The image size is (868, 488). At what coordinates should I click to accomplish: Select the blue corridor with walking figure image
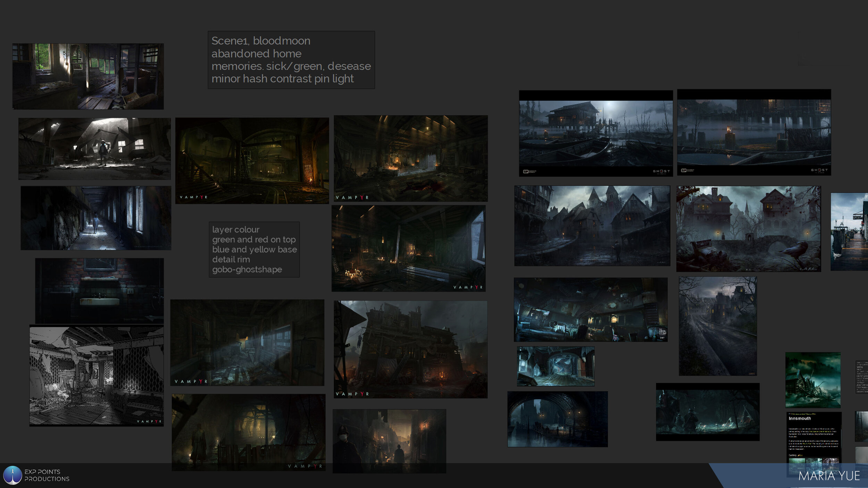[96, 218]
